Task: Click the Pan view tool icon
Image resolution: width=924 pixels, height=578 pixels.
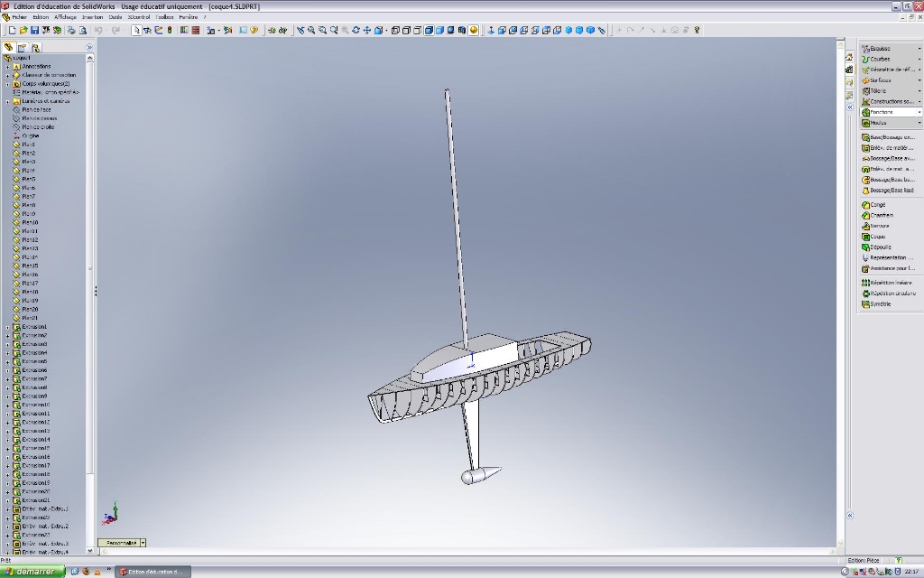Action: [x=366, y=30]
